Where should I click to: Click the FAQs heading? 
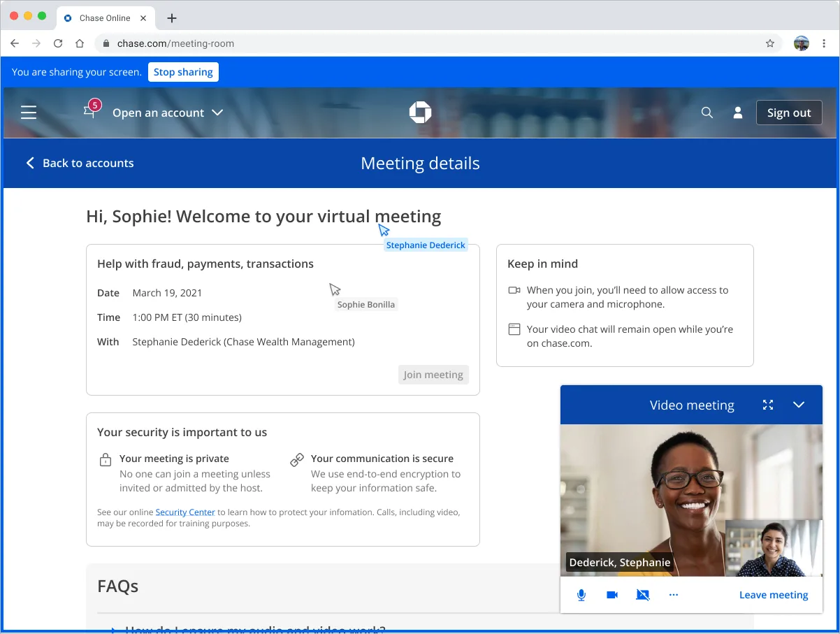[x=118, y=586]
